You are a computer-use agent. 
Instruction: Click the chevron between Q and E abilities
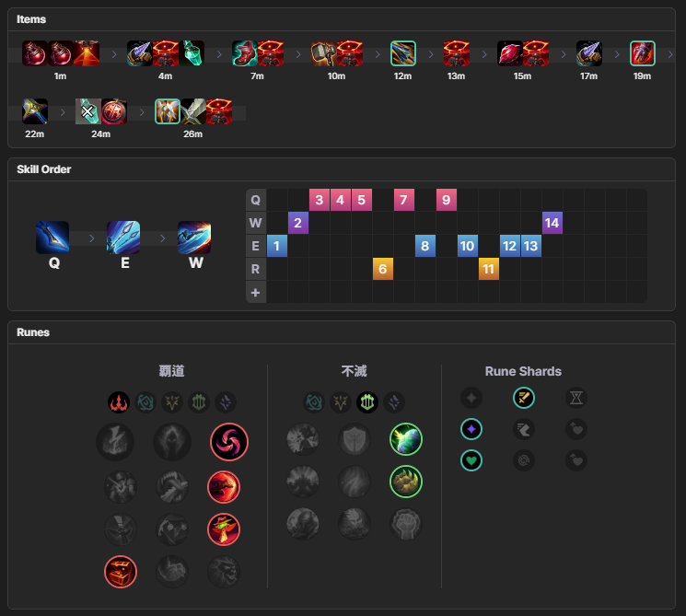pos(91,238)
